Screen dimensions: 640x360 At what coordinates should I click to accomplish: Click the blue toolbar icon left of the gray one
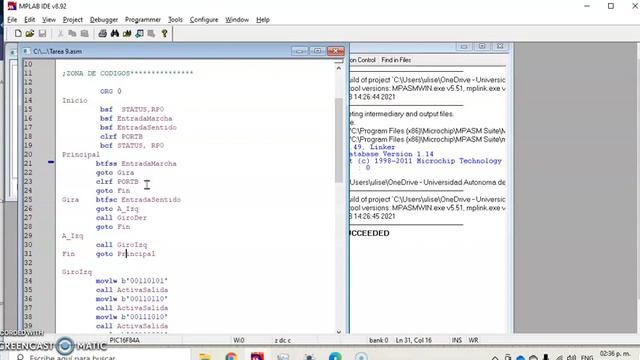(140, 33)
